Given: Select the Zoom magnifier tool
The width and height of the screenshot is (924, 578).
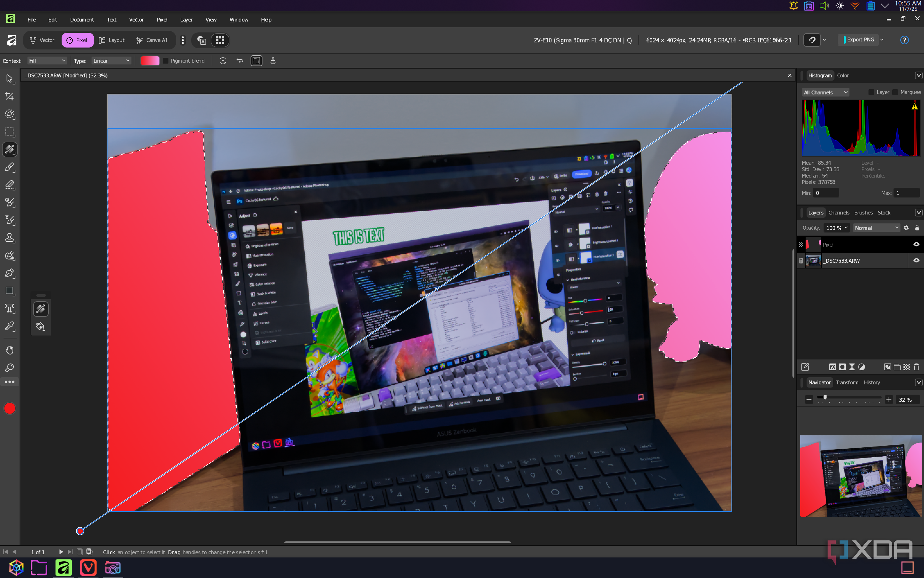Looking at the screenshot, I should (10, 368).
